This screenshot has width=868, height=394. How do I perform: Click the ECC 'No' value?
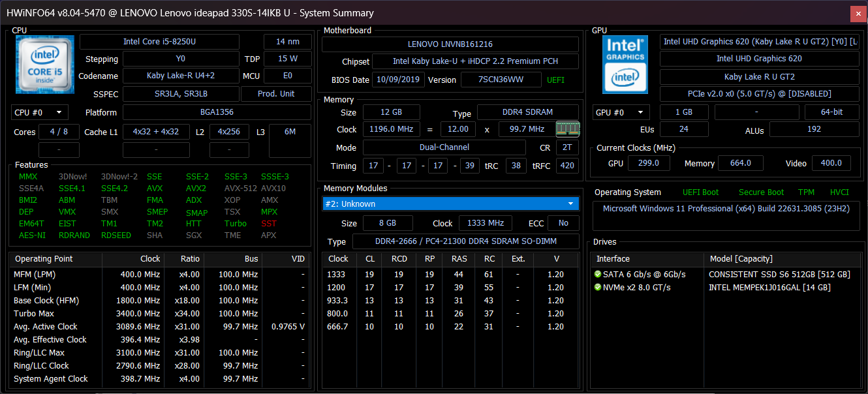pyautogui.click(x=563, y=223)
